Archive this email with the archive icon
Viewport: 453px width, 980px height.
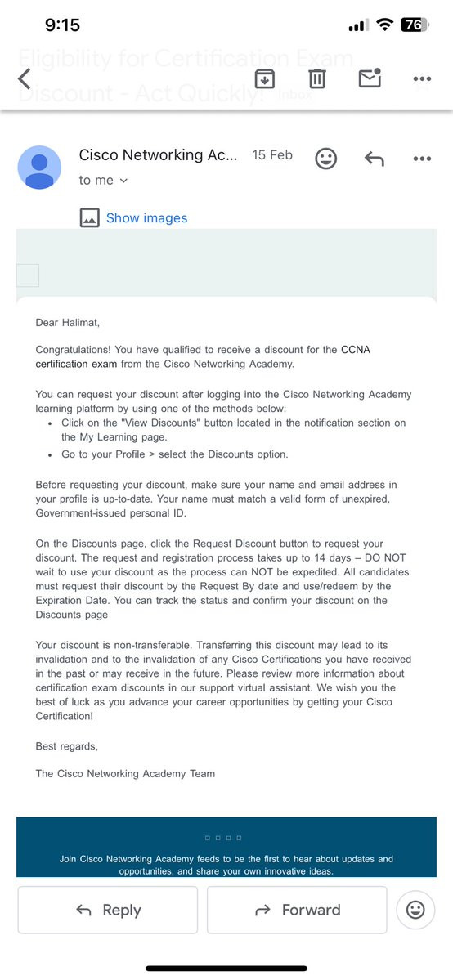[x=265, y=78]
